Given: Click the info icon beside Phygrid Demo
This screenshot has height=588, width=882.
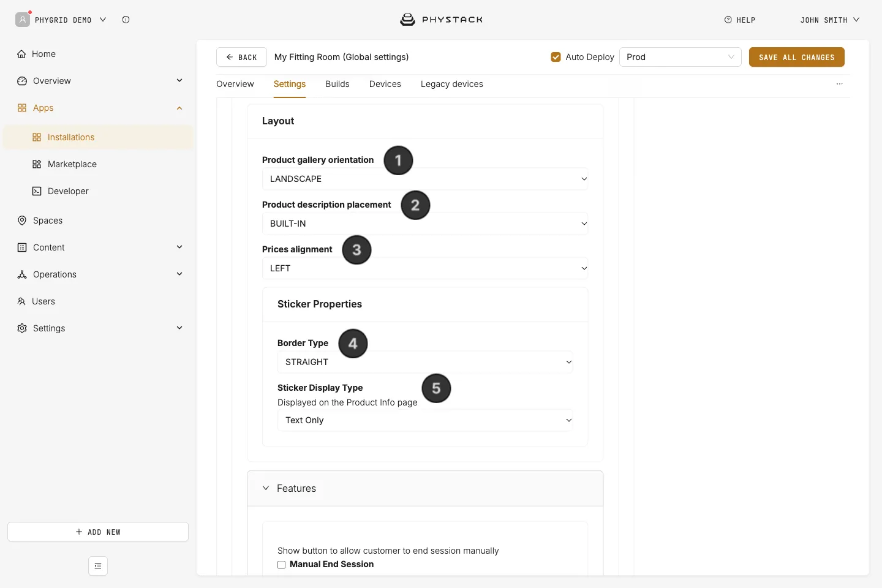Looking at the screenshot, I should [x=126, y=20].
